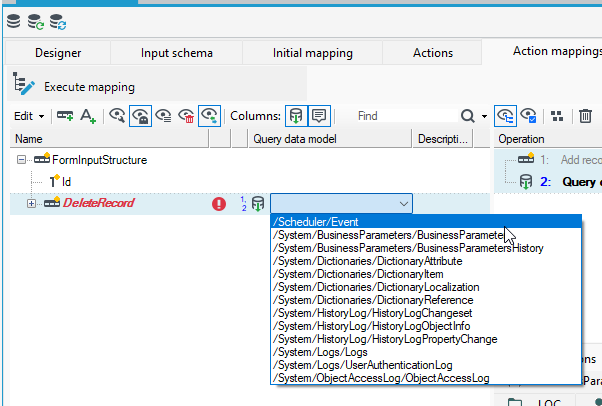Toggle the eye with green dot icon
Image resolution: width=602 pixels, height=406 pixels.
[209, 116]
